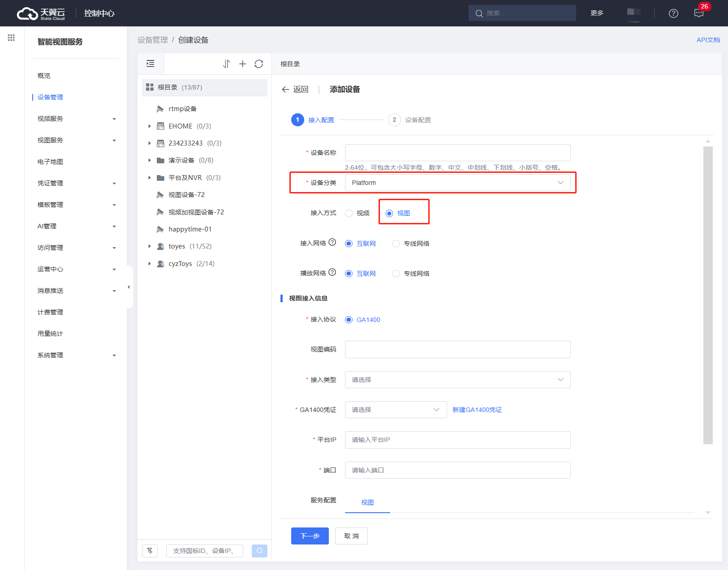Click the 新建GA1400凭证 link
This screenshot has height=570, width=728.
(477, 410)
